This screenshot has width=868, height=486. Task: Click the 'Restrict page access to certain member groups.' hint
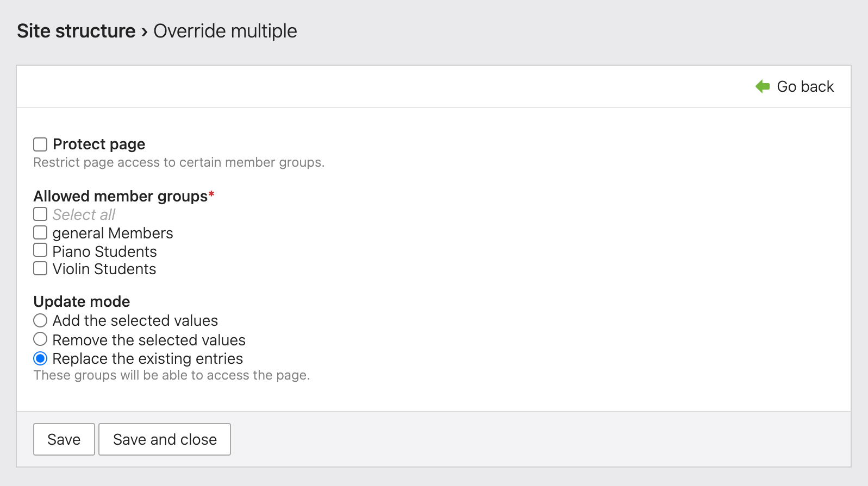tap(179, 162)
